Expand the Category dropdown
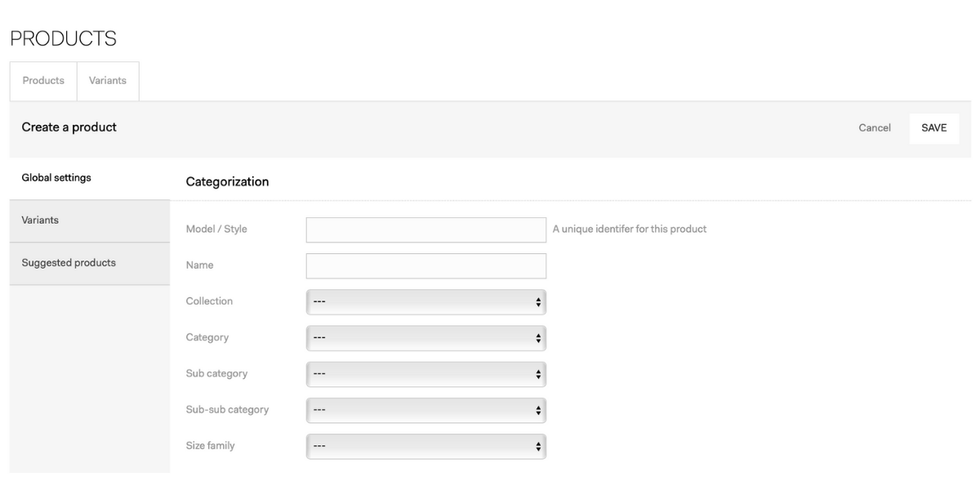Screen dimensions: 980x490 [x=425, y=337]
